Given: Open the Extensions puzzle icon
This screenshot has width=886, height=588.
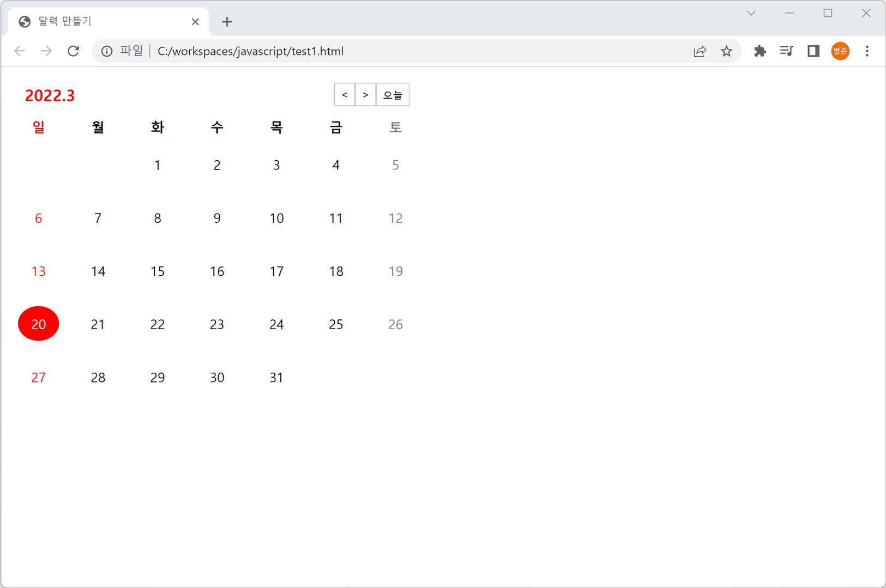Looking at the screenshot, I should pyautogui.click(x=760, y=51).
